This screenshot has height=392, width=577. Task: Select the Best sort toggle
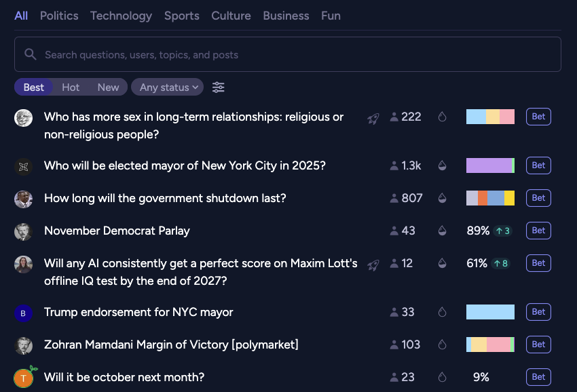click(34, 87)
